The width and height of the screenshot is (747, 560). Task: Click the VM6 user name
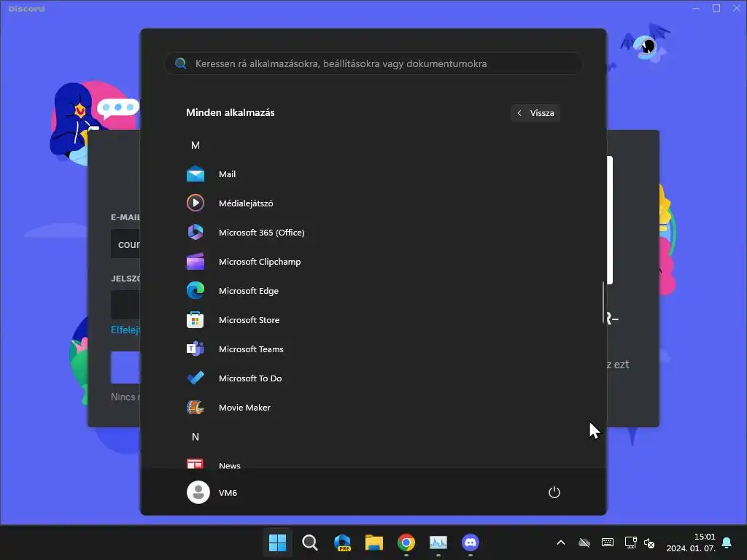[228, 493]
